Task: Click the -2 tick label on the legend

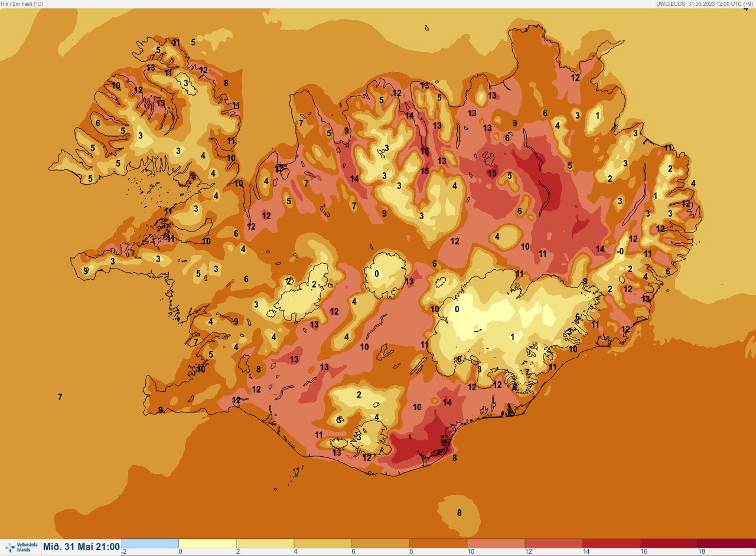Action: pyautogui.click(x=124, y=551)
